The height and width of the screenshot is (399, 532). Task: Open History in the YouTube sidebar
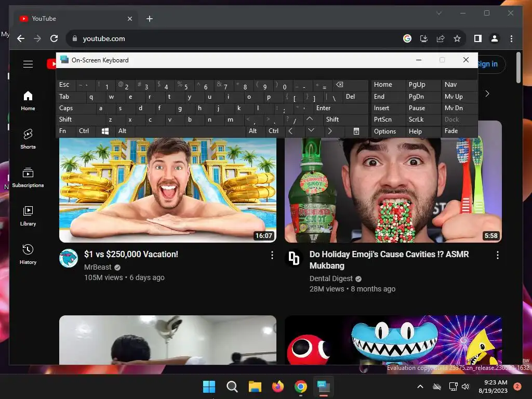point(28,255)
